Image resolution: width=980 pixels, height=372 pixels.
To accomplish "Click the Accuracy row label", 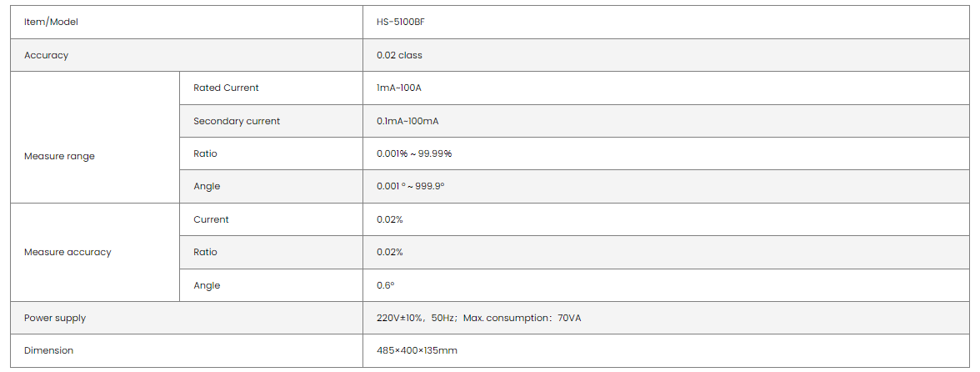I will click(46, 55).
